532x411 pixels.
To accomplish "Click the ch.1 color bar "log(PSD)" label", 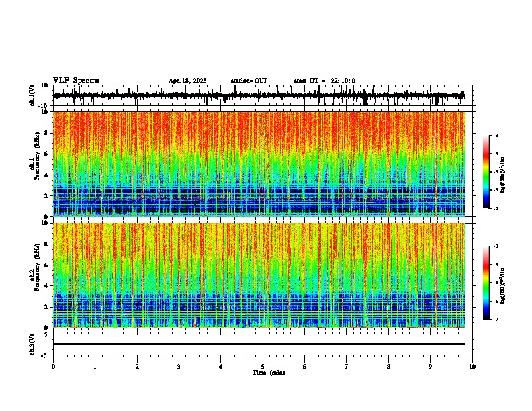I will (x=502, y=175).
